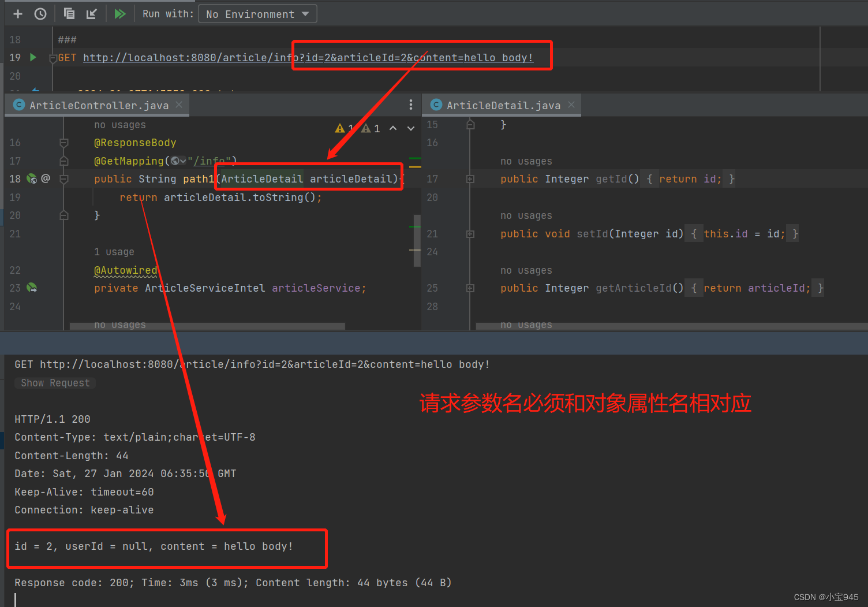Screen dimensions: 868x607
Task: Collapse the fold marker at line 16
Action: click(x=64, y=143)
